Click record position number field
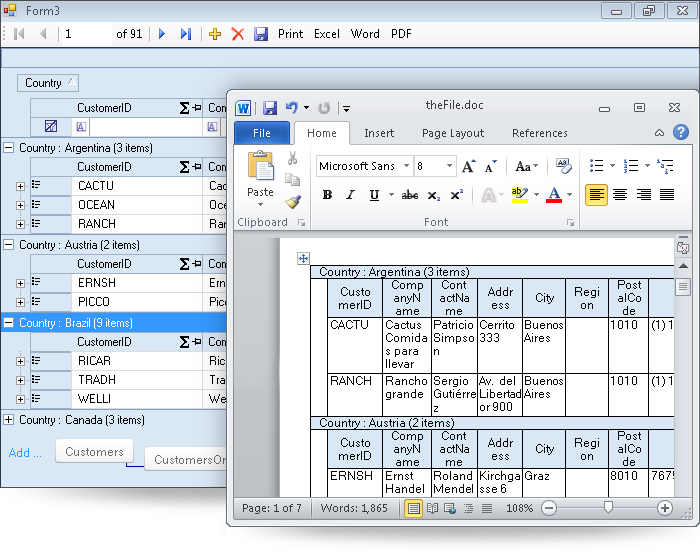 86,34
